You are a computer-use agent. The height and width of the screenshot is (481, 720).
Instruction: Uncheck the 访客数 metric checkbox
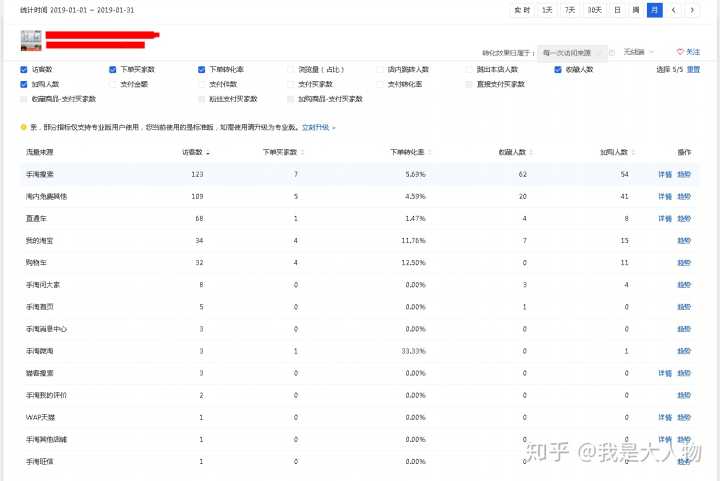pos(24,70)
